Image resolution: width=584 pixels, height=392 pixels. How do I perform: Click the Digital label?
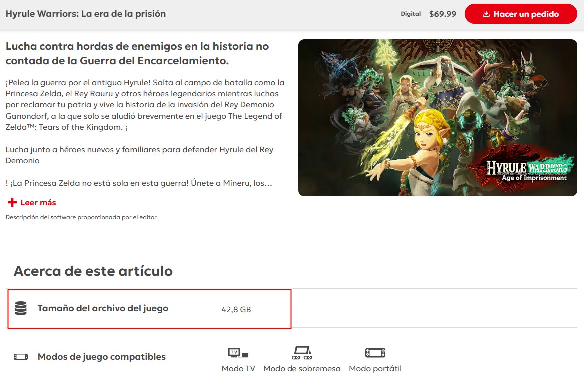[x=411, y=14]
